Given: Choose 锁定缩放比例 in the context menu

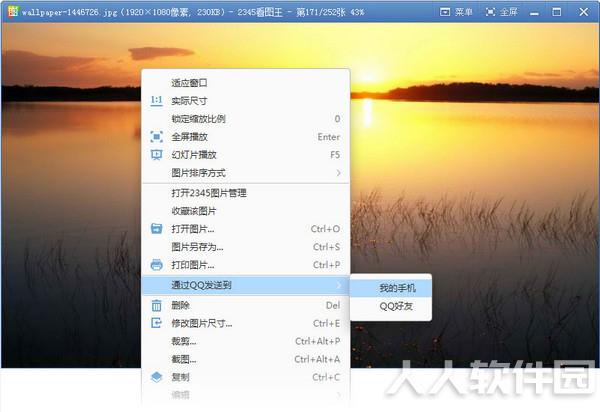Looking at the screenshot, I should point(245,119).
